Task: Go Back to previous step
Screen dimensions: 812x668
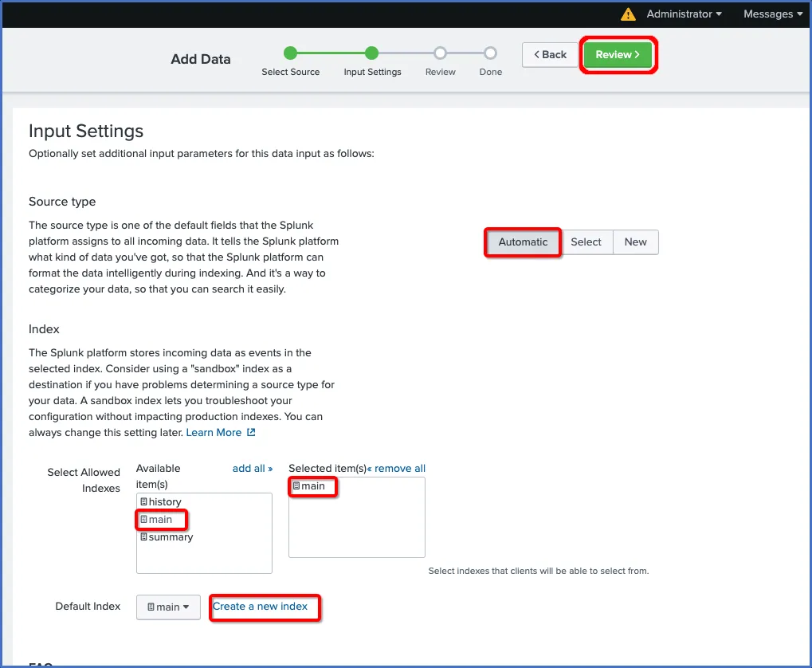Action: 550,54
